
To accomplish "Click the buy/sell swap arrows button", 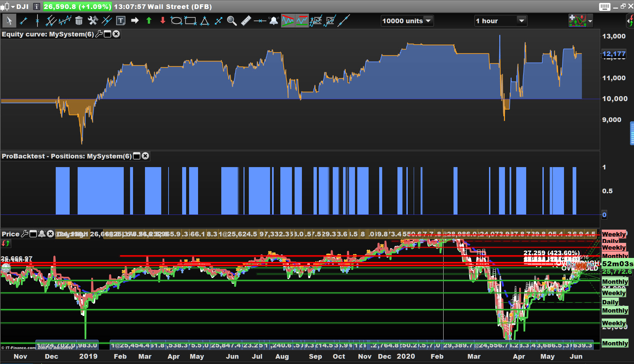I will 6,243.
